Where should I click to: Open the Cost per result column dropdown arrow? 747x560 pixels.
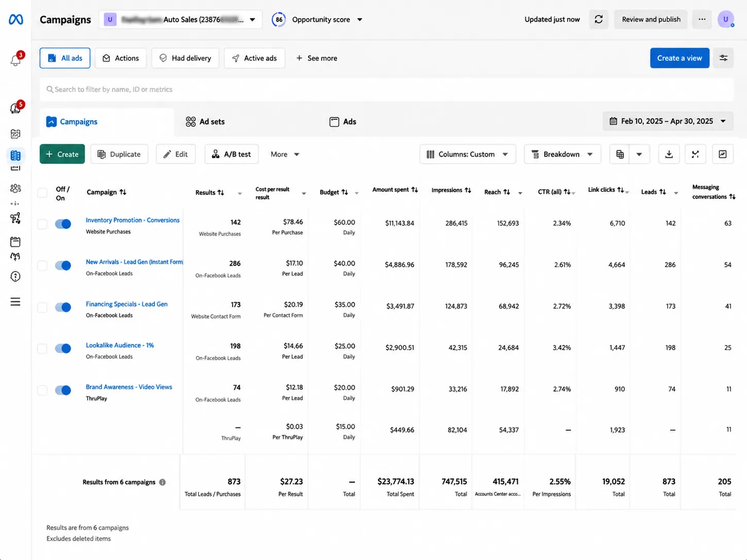click(304, 193)
